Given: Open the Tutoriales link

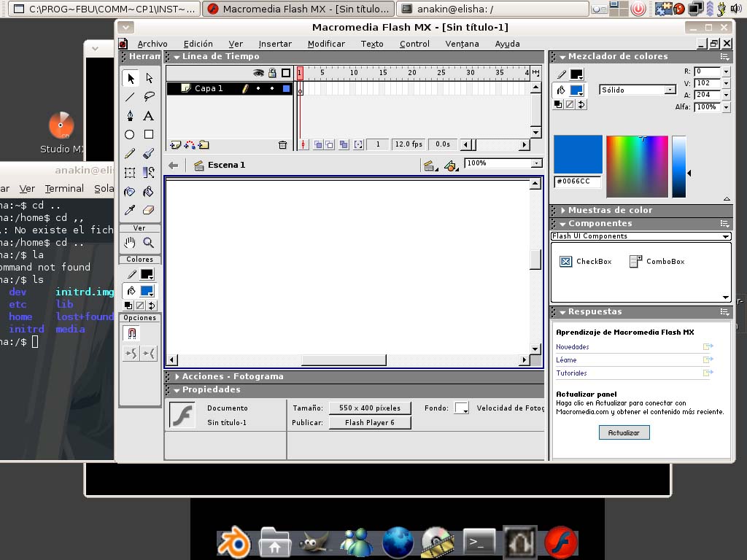Looking at the screenshot, I should (571, 373).
